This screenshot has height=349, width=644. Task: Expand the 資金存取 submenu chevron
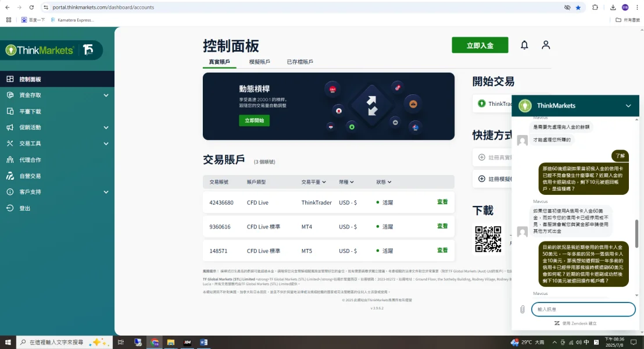pos(106,95)
